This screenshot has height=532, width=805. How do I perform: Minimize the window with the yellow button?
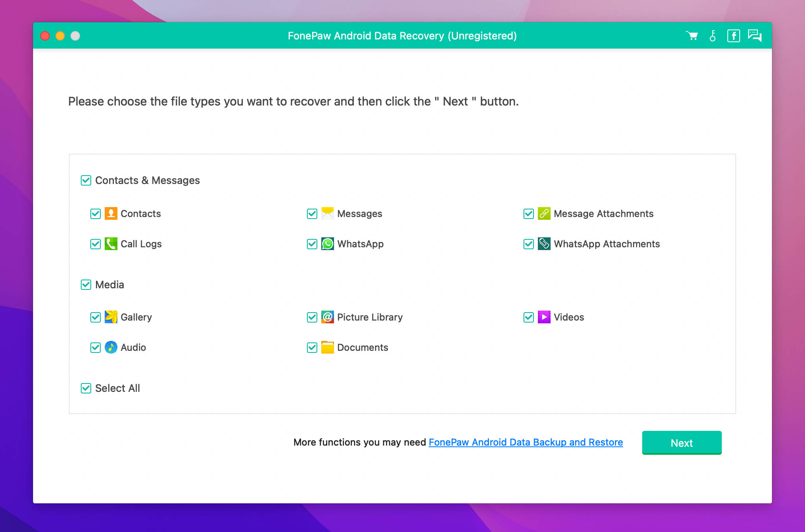[60, 36]
